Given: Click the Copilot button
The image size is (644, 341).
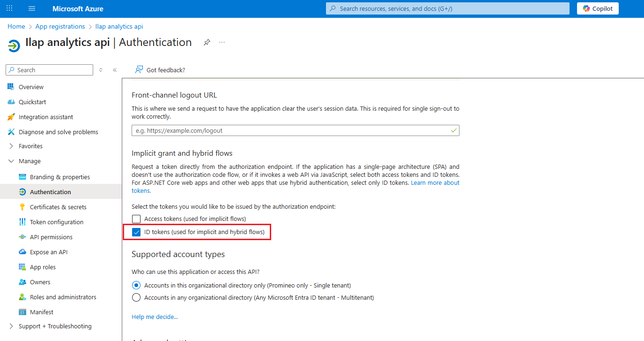Looking at the screenshot, I should pyautogui.click(x=598, y=8).
